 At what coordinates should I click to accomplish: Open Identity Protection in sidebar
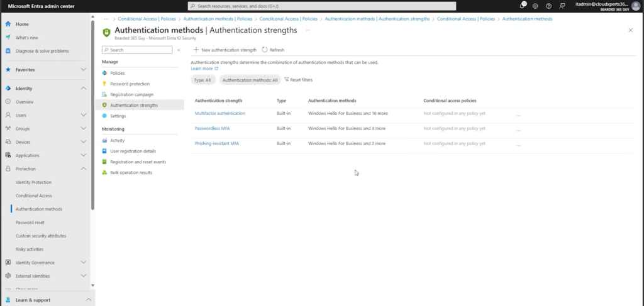pyautogui.click(x=34, y=182)
